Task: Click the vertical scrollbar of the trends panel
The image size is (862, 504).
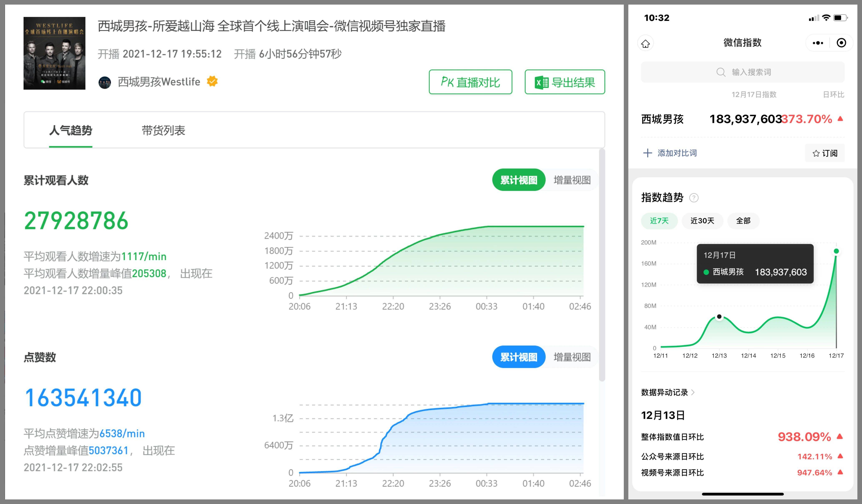Action: pyautogui.click(x=602, y=265)
